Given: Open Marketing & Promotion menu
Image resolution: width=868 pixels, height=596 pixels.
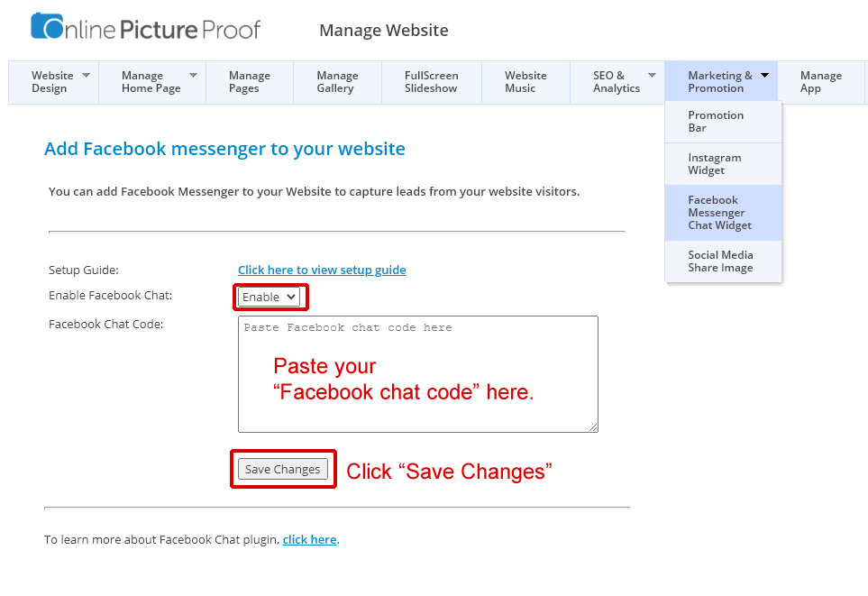Looking at the screenshot, I should (721, 82).
